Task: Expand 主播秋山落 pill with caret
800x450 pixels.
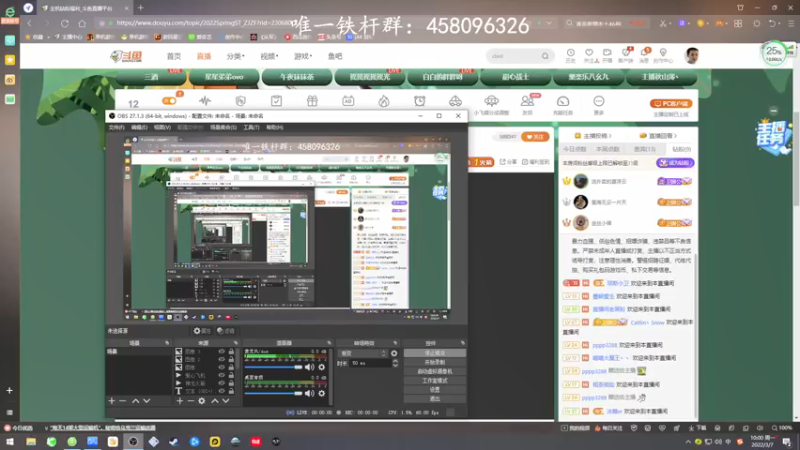Action: tap(661, 77)
